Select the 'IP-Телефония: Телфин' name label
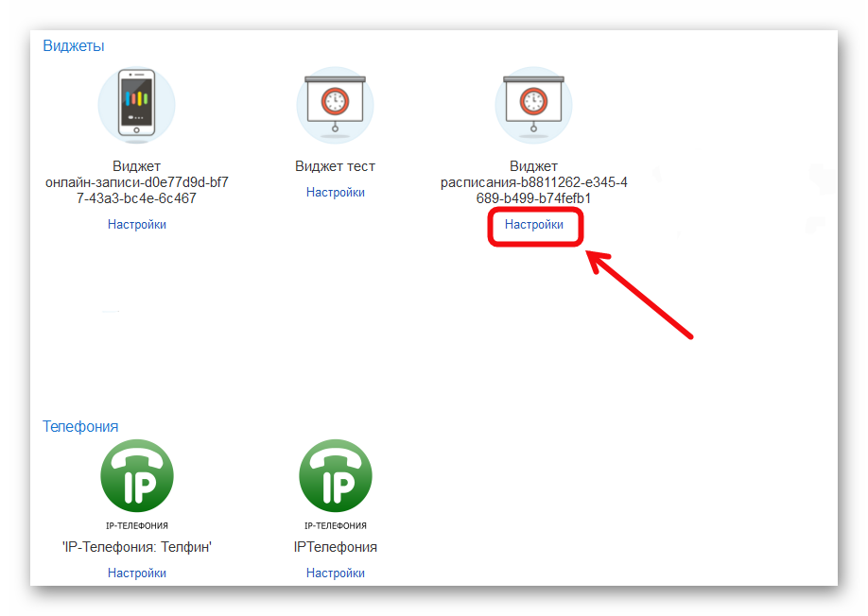Image resolution: width=868 pixels, height=616 pixels. (x=137, y=547)
